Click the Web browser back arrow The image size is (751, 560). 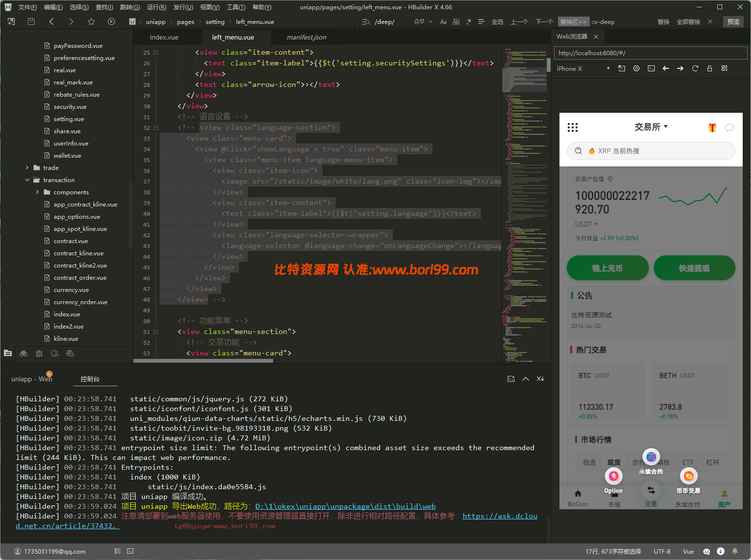665,68
